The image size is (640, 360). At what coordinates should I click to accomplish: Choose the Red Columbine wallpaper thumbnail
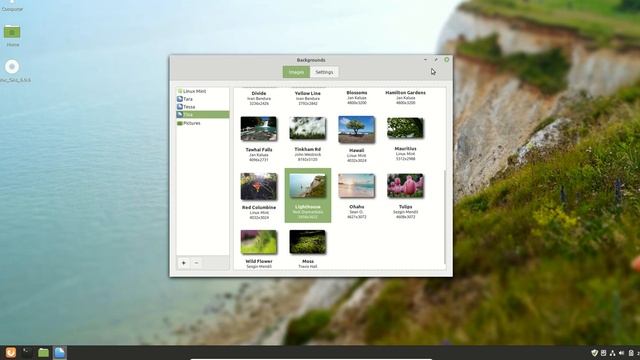[259, 187]
